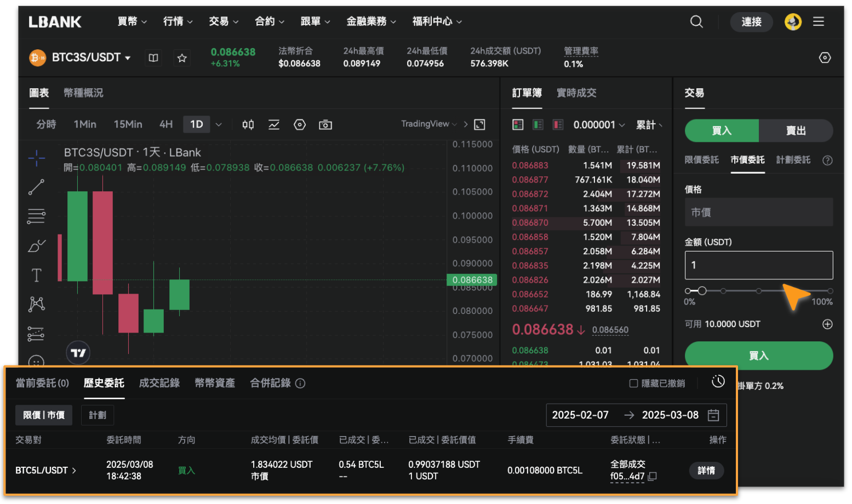The height and width of the screenshot is (504, 852).
Task: Select the brush drawing tool
Action: (37, 245)
